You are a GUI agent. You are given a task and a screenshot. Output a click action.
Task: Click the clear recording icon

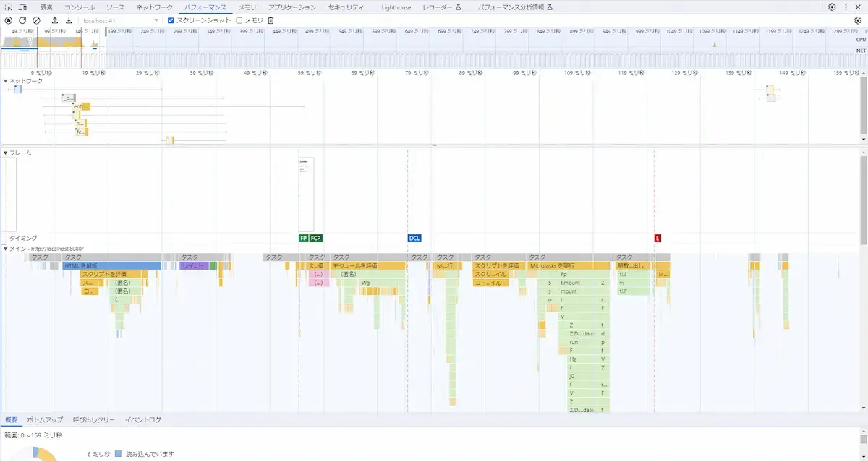click(37, 20)
